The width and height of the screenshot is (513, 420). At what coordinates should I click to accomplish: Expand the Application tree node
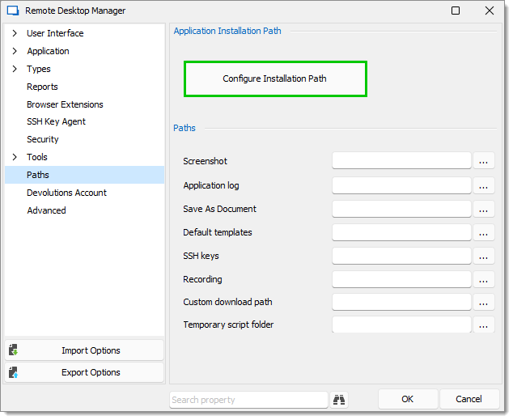(x=15, y=51)
